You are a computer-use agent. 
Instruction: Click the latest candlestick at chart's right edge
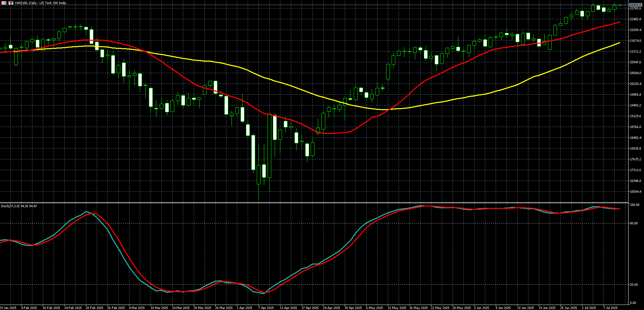(620, 5)
